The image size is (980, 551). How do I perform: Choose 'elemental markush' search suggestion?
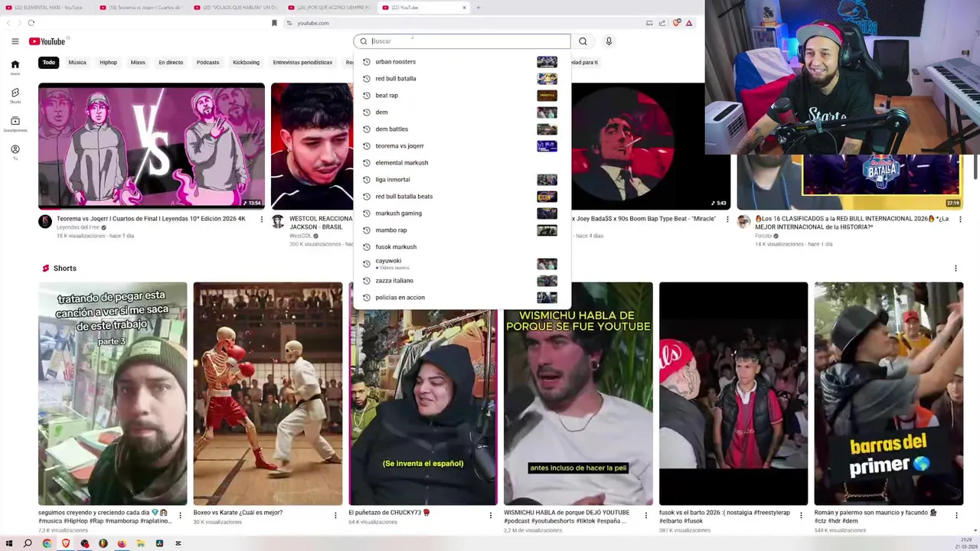[461, 163]
